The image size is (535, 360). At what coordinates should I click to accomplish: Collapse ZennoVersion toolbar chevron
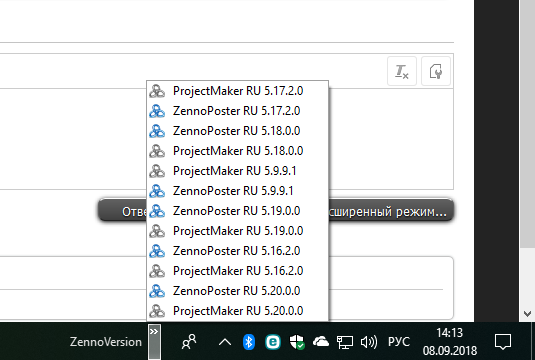154,341
